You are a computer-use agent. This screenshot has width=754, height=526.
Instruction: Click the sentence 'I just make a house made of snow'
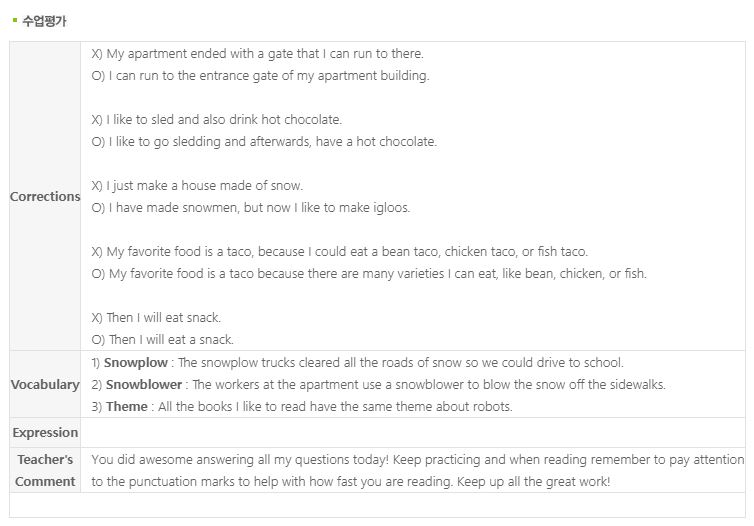tap(197, 186)
